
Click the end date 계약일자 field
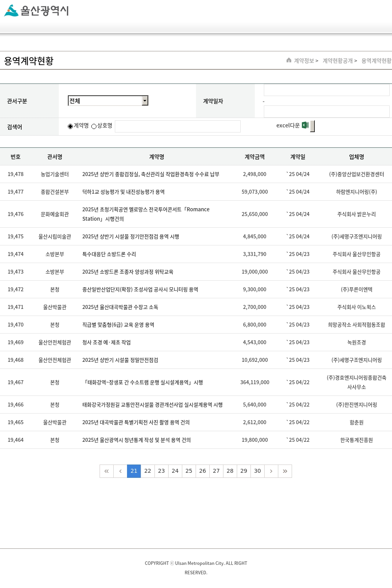click(327, 111)
